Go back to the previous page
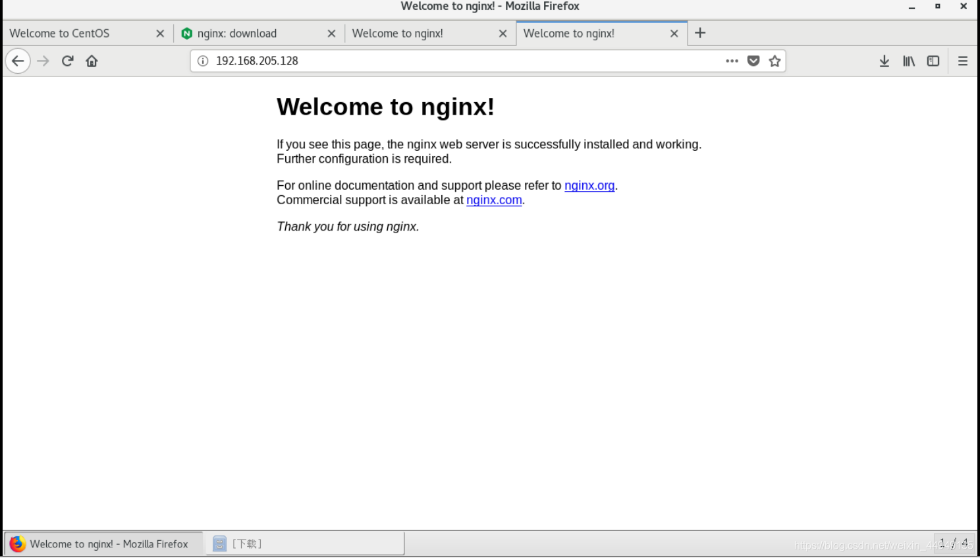This screenshot has width=980, height=558. point(18,61)
